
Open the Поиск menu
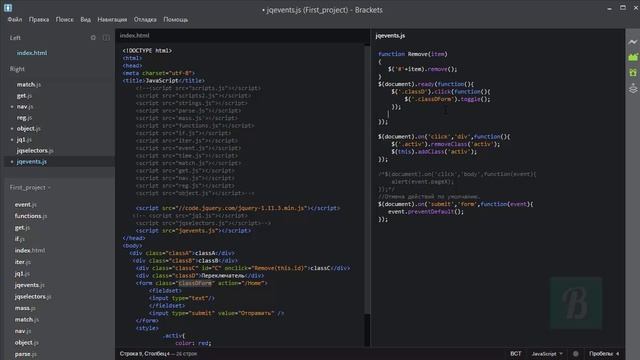[64, 20]
